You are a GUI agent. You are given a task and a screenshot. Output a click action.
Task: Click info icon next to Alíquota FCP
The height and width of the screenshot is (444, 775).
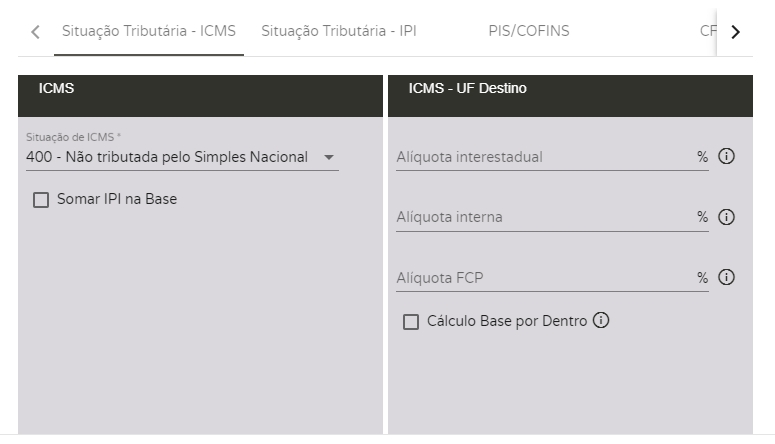[727, 277]
